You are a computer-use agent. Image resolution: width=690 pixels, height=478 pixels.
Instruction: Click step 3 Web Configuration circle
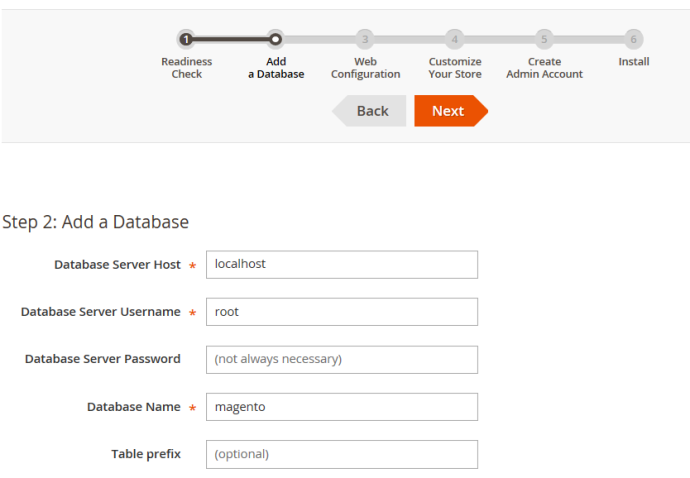[365, 39]
